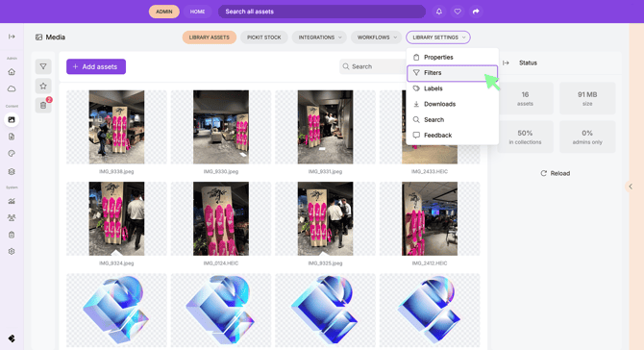Select Feedback from Library Settings menu
The image size is (644, 350).
(452, 136)
